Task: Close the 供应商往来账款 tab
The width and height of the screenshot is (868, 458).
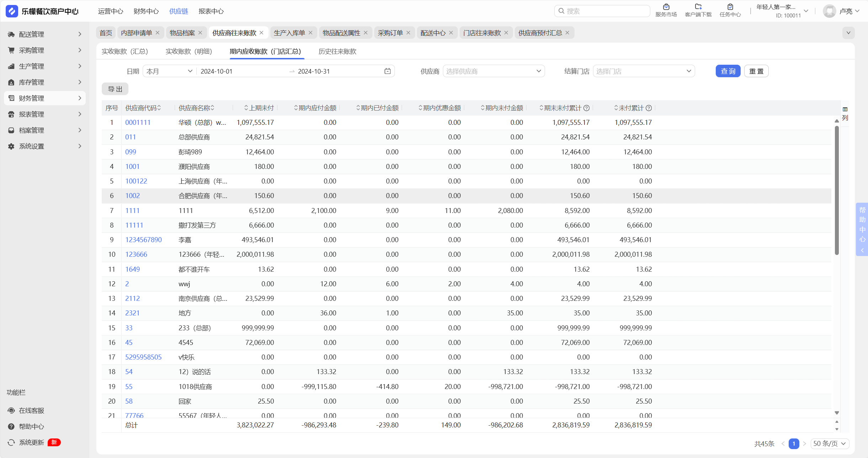Action: click(x=261, y=33)
